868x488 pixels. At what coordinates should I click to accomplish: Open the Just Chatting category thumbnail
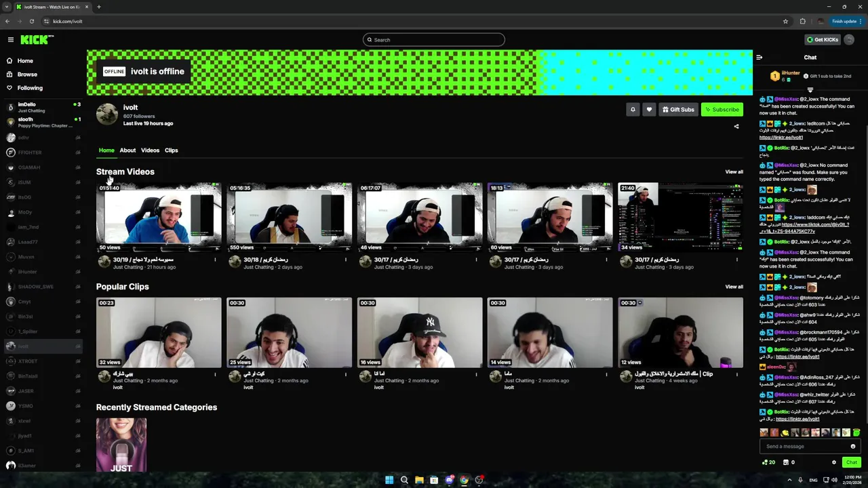pyautogui.click(x=121, y=445)
